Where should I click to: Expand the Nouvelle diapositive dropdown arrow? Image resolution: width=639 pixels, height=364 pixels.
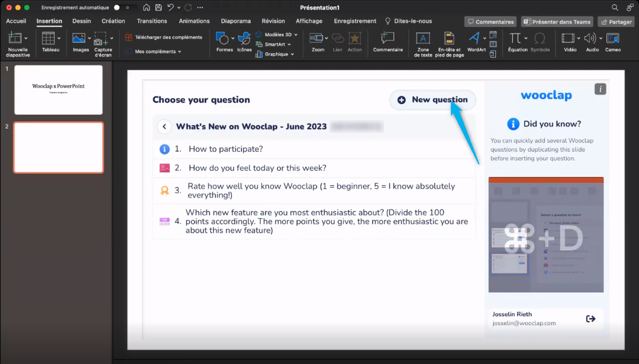click(x=26, y=38)
